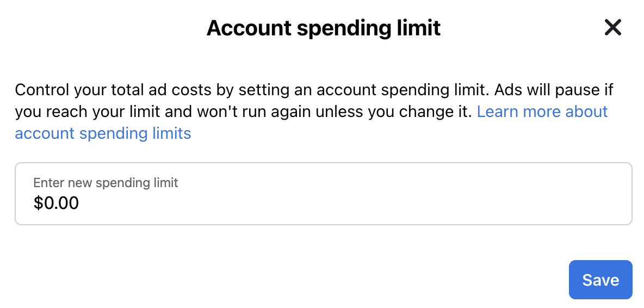Focus the Enter new spending limit field

pyautogui.click(x=323, y=194)
